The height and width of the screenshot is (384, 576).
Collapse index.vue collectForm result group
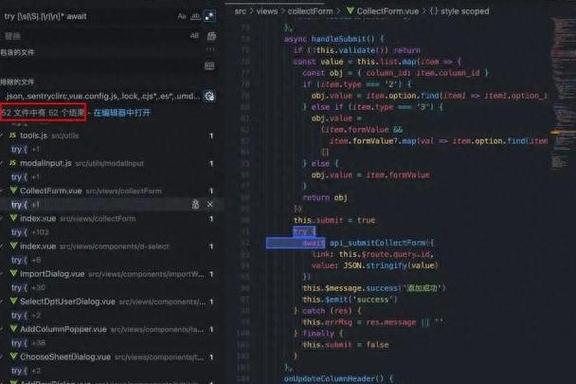2,219
